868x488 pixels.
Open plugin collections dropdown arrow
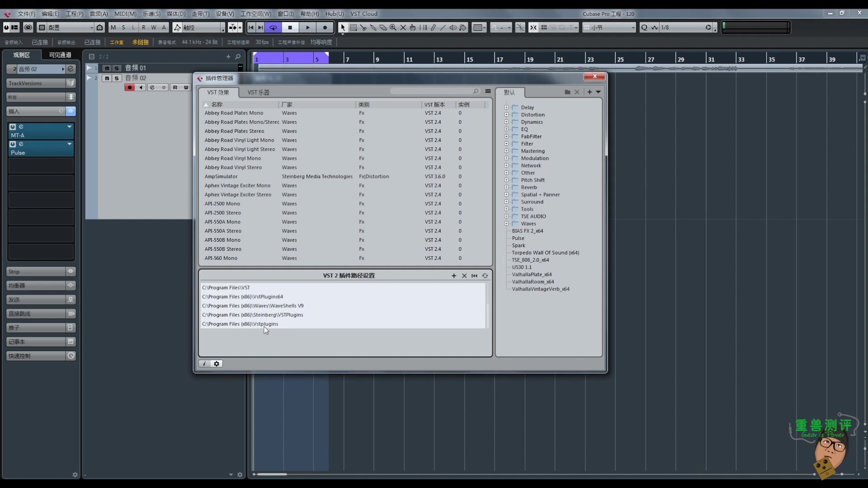tap(599, 92)
